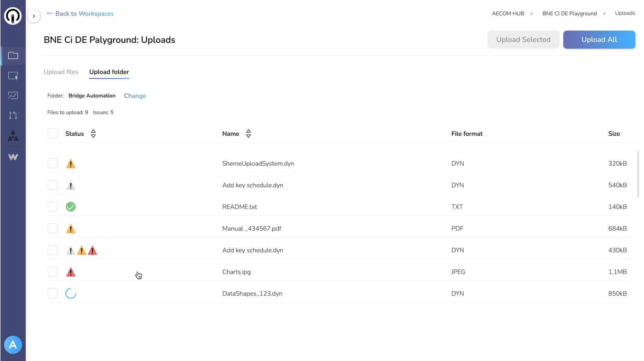The width and height of the screenshot is (644, 361).
Task: Switch to the Upload files tab
Action: click(61, 72)
